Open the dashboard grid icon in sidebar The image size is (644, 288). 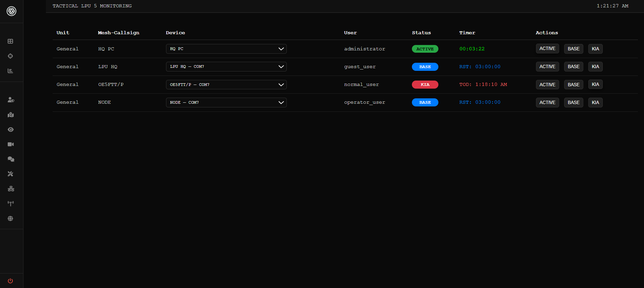tap(10, 41)
